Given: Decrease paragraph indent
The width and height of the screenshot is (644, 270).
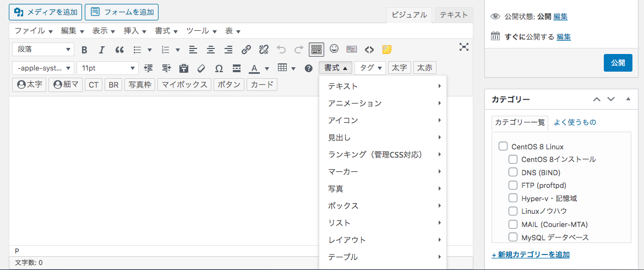Looking at the screenshot, I should pyautogui.click(x=148, y=68).
